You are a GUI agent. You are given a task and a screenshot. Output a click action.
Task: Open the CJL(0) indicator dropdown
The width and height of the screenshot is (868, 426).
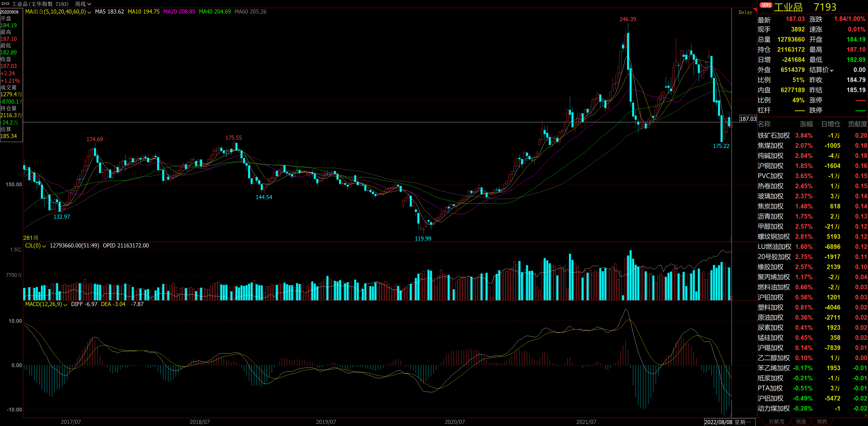[44, 246]
